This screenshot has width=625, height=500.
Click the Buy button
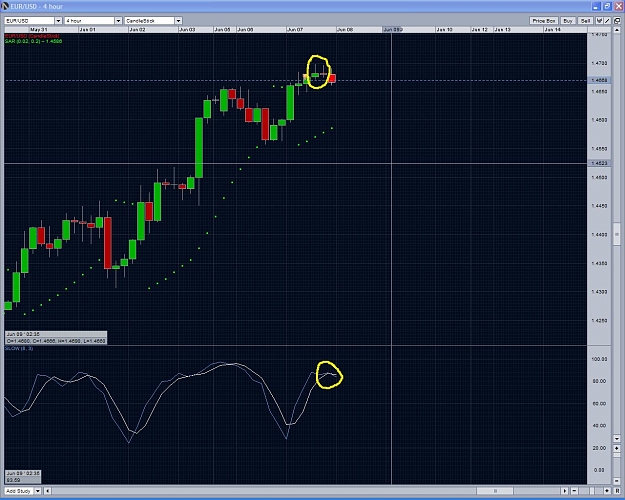(x=568, y=21)
